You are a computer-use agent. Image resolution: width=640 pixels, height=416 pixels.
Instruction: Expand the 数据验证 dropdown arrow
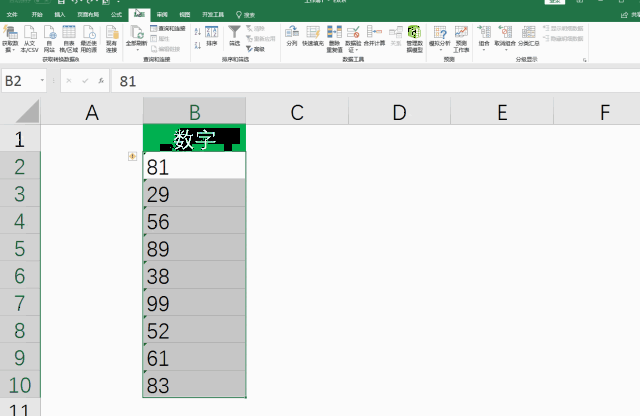click(356, 50)
